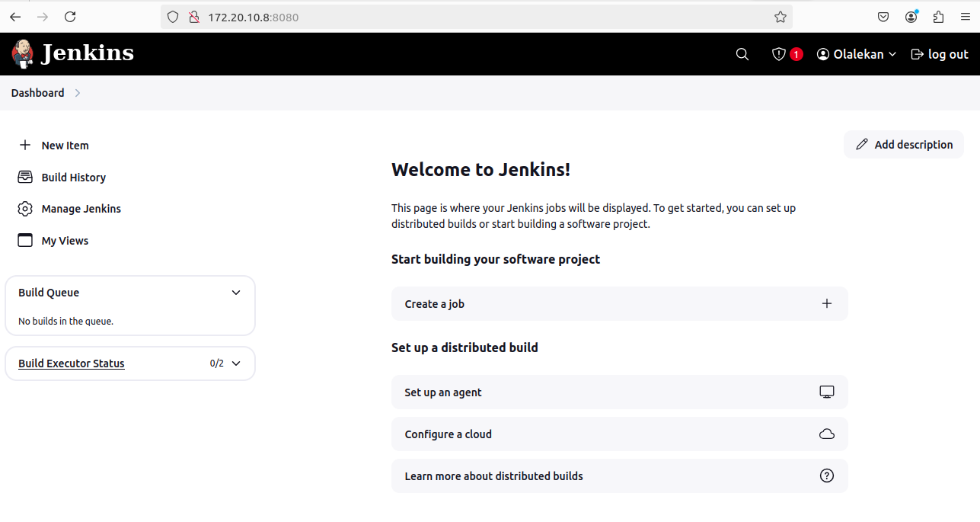
Task: Open the Jenkins search magnifier
Action: point(742,54)
